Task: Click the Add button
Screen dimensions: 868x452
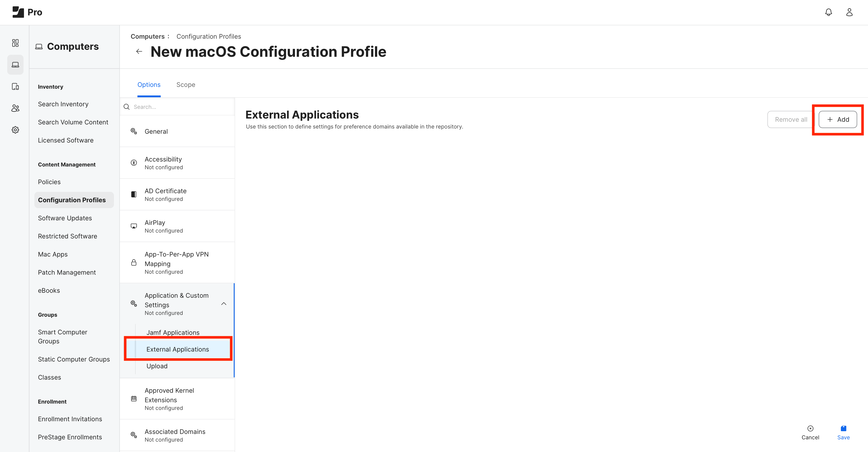Action: click(x=838, y=119)
